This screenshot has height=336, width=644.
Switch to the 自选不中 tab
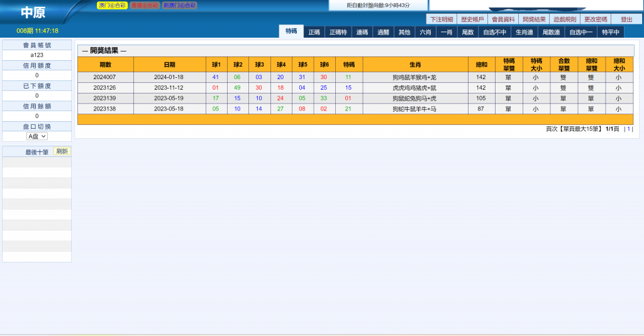pos(494,32)
